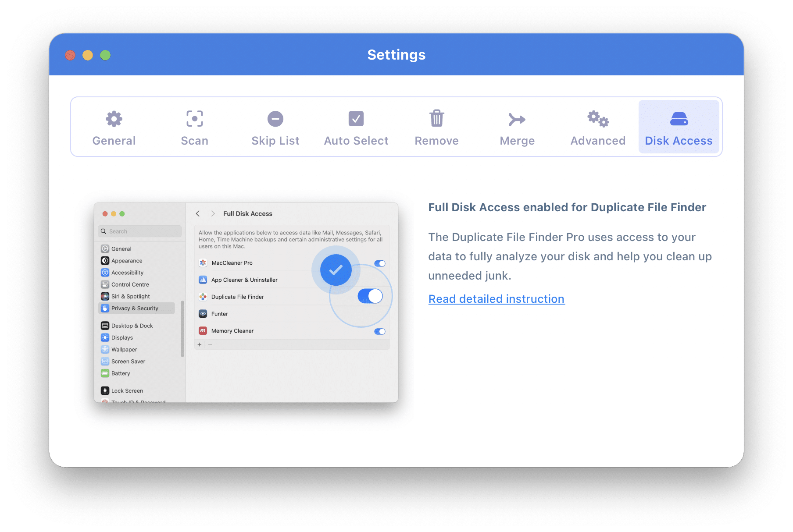Select Lock Screen in the sidebar
The image size is (793, 532).
coord(137,390)
